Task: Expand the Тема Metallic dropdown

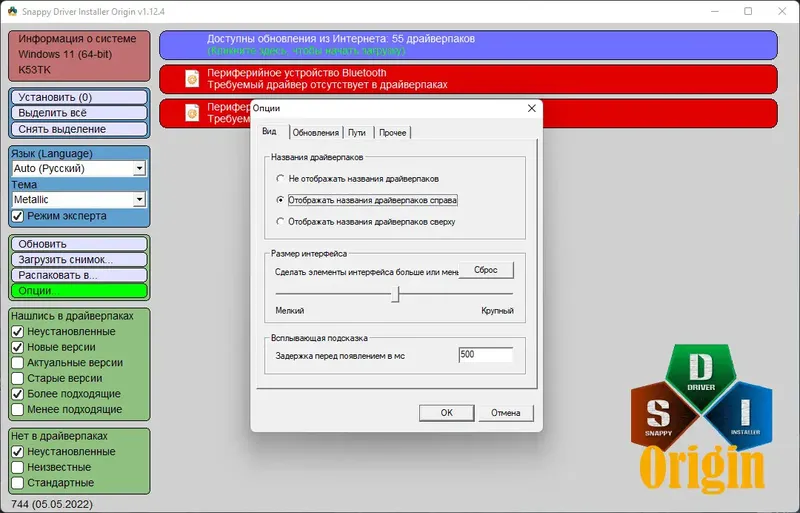Action: tap(139, 200)
